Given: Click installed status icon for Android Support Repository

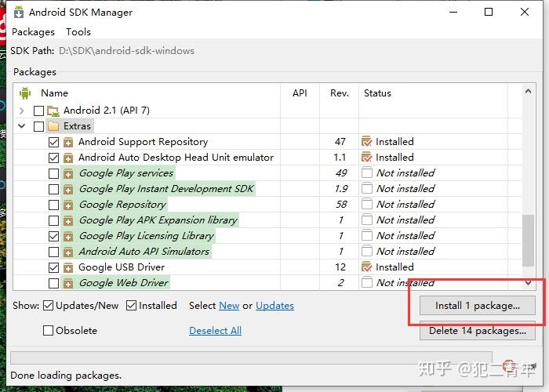Looking at the screenshot, I should click(366, 142).
